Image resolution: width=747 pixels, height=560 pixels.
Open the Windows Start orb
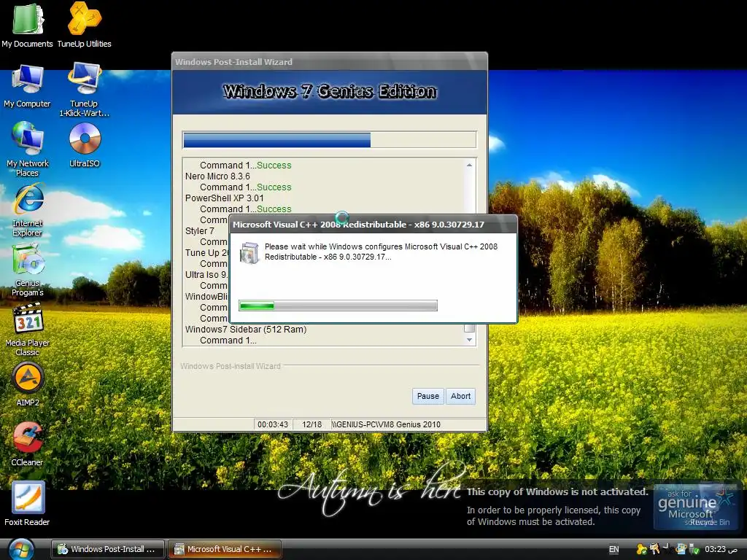(x=21, y=549)
